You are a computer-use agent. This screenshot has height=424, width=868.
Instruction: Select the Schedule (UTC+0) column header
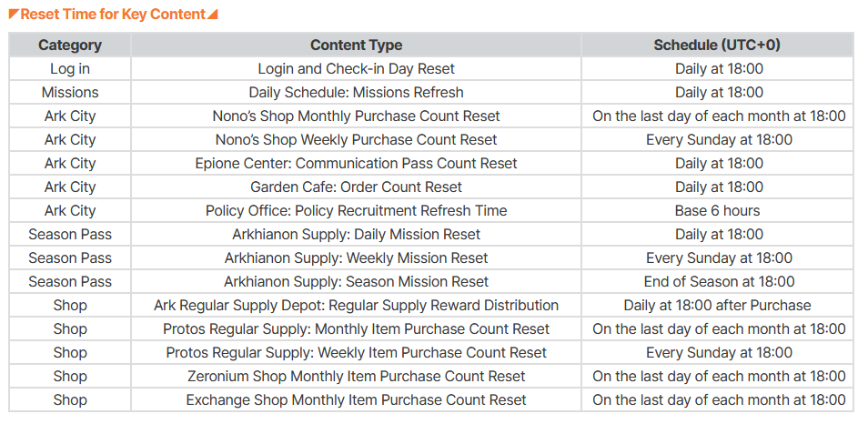(717, 45)
